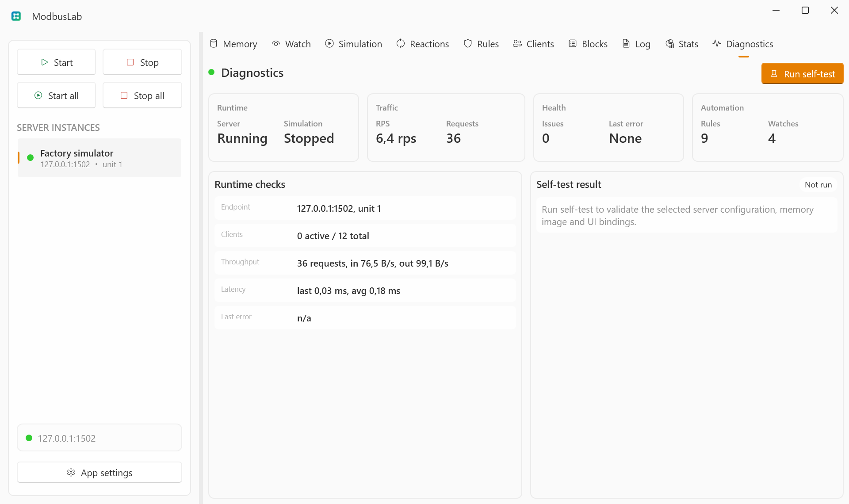This screenshot has width=849, height=504.
Task: Click the Latency row 'last 0,03 ms' value
Action: 348,291
